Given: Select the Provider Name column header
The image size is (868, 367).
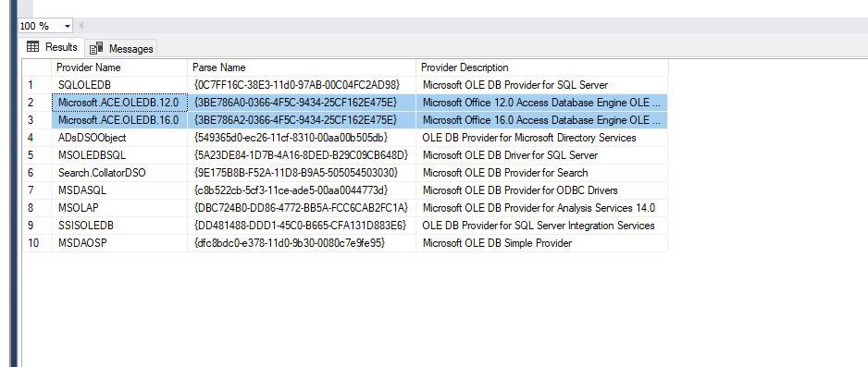Looking at the screenshot, I should point(119,67).
